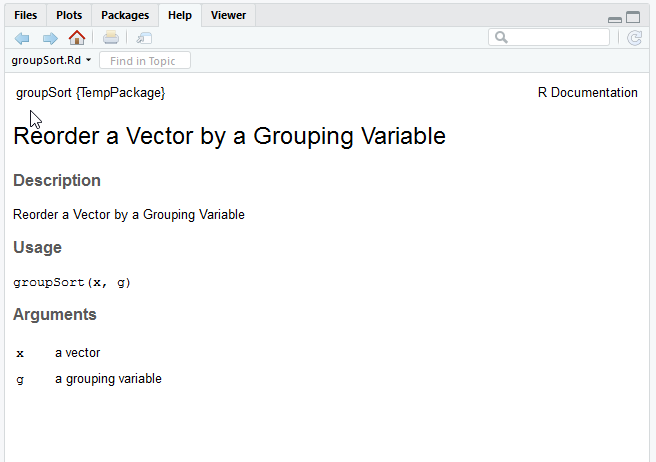Screen dimensions: 656x462
Task: Click the 'Reorder a Vector' page title
Action: tap(229, 136)
